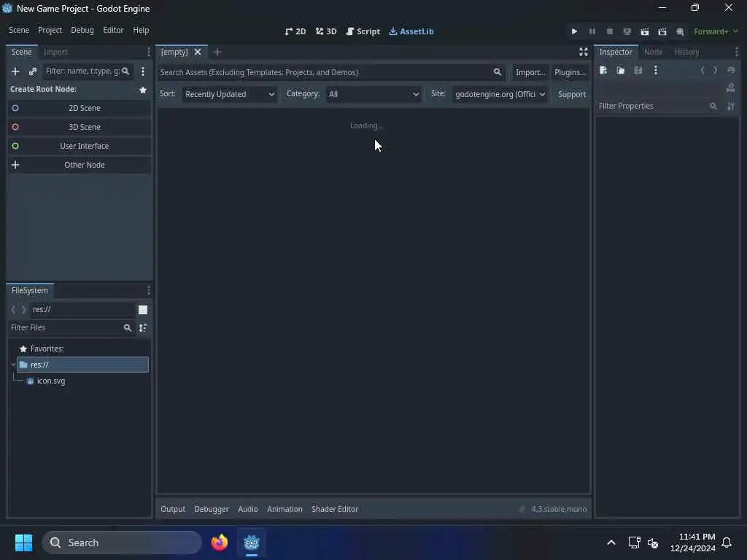Open the remote debug deploy icon
Image resolution: width=747 pixels, height=560 pixels.
tap(627, 31)
